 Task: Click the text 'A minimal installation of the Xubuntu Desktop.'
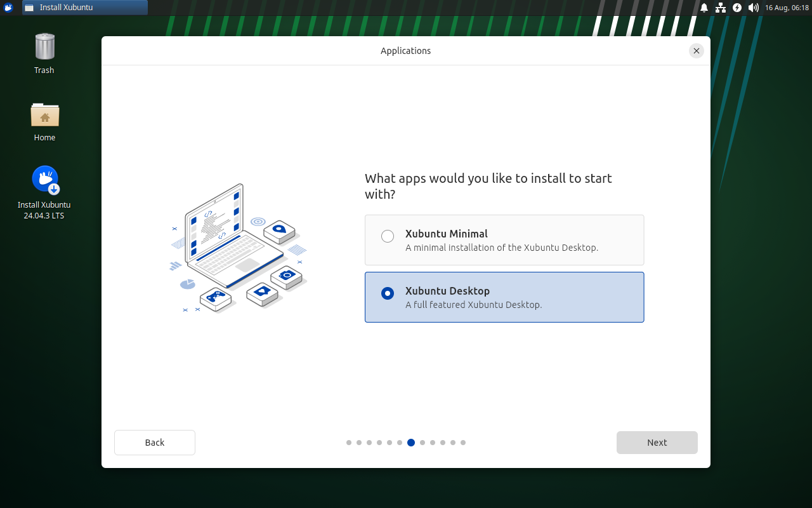pyautogui.click(x=502, y=248)
